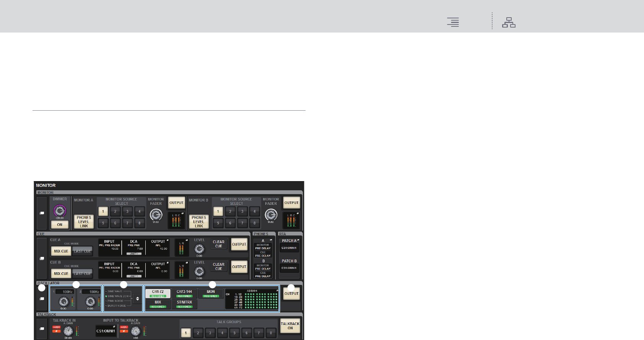Open Input to Talkback CS1:OMNI1 patch
644x340 pixels.
[106, 331]
